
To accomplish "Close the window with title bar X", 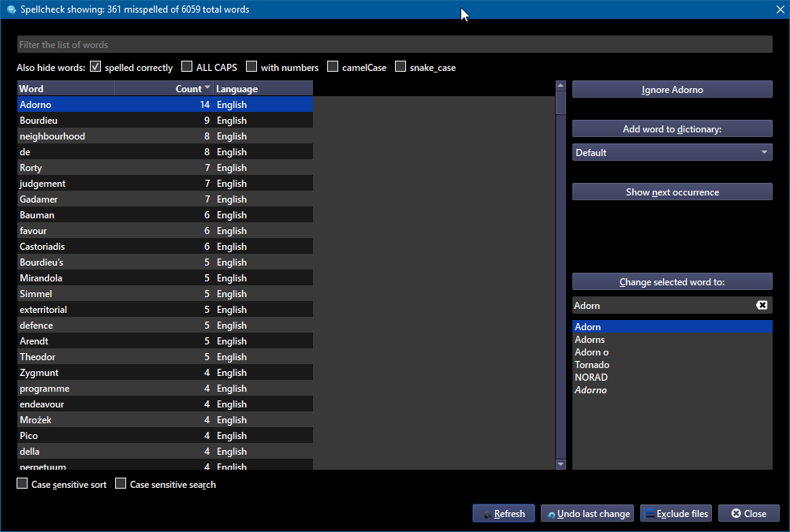I will click(781, 9).
